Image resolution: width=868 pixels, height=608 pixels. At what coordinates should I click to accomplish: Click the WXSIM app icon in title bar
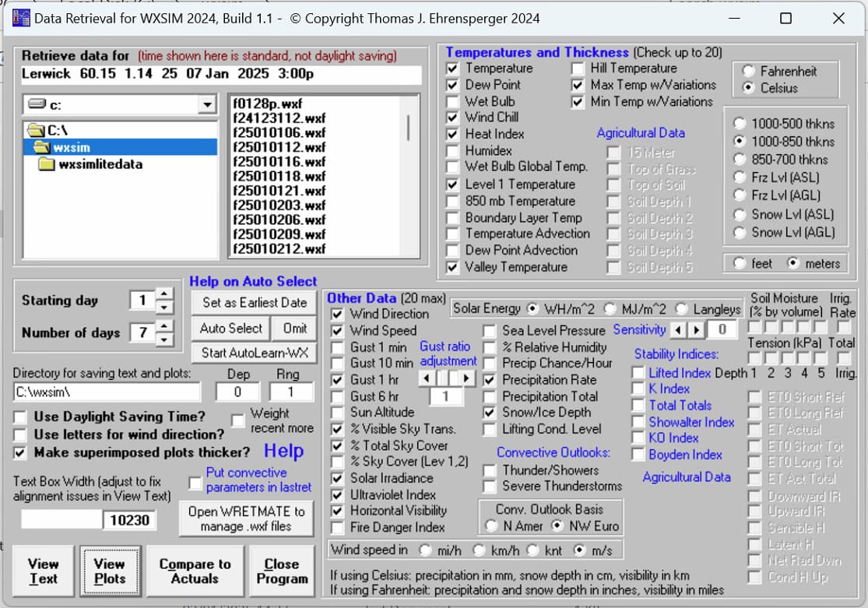tap(21, 18)
